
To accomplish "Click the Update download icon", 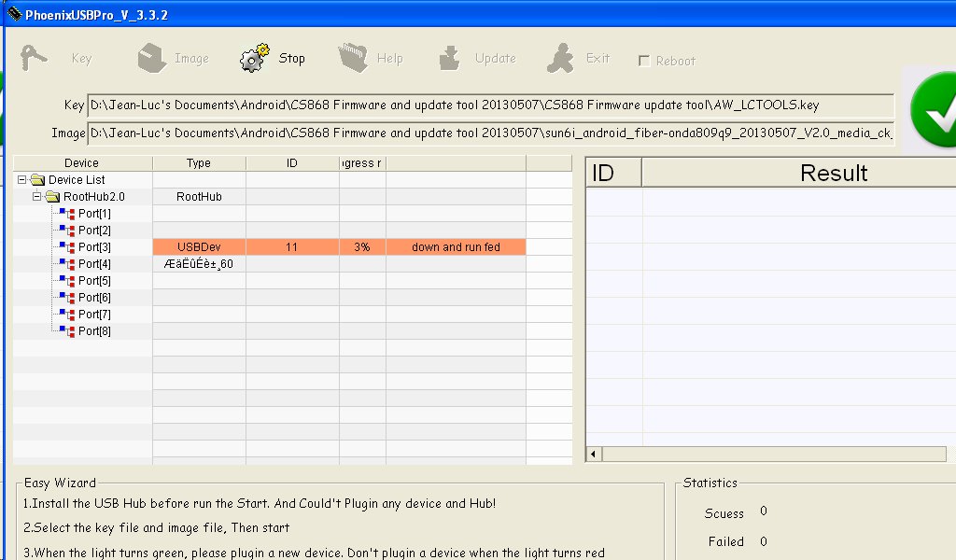I will (449, 59).
